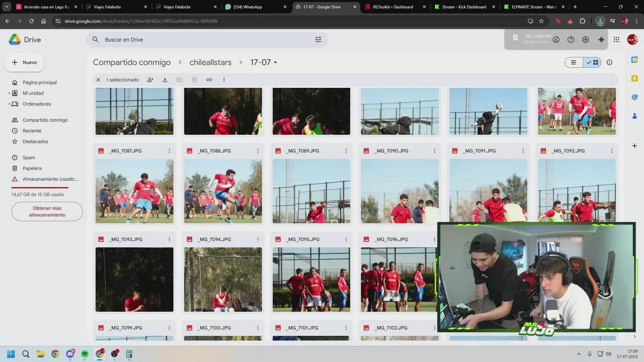Switch to list layout view
The image size is (644, 362).
(574, 62)
